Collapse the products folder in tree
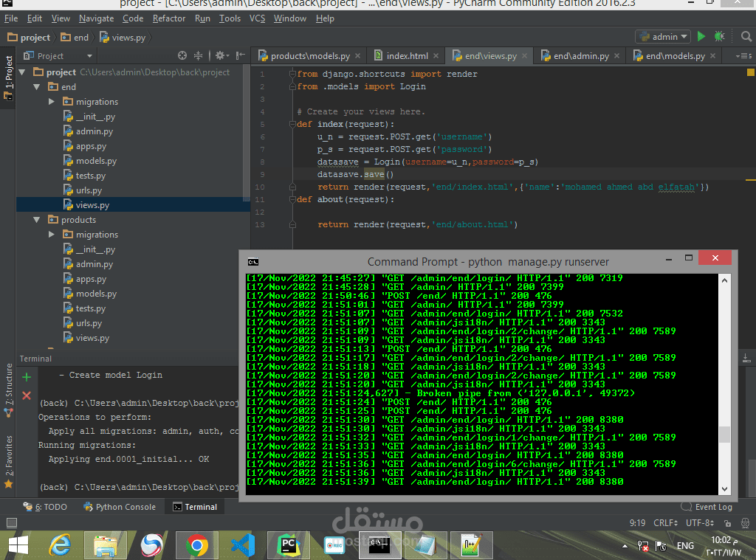The image size is (756, 560). 37,220
